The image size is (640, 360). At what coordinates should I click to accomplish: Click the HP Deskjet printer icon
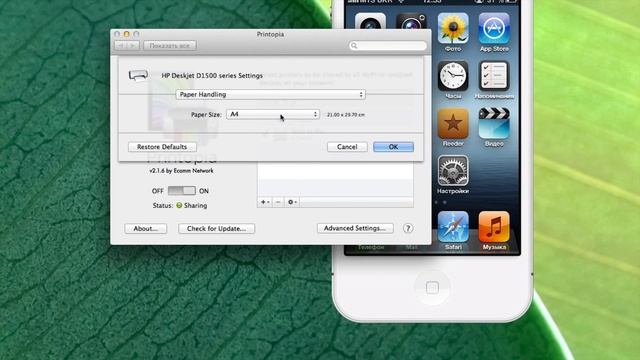(x=138, y=76)
